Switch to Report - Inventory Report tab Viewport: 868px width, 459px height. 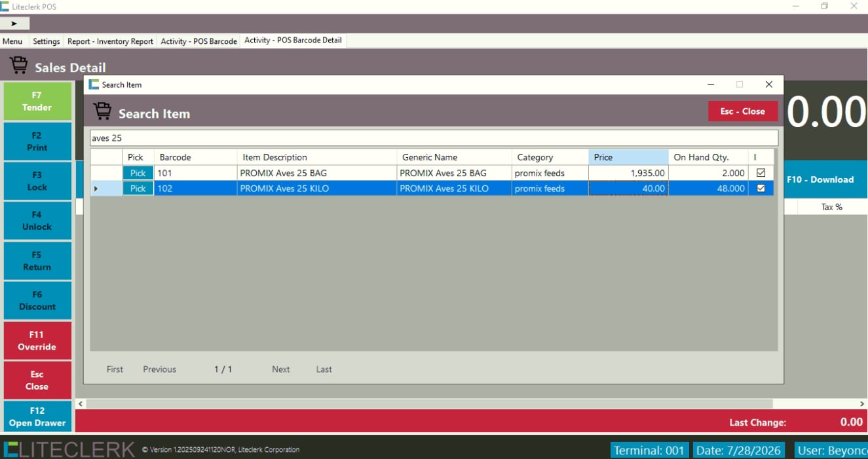click(110, 41)
